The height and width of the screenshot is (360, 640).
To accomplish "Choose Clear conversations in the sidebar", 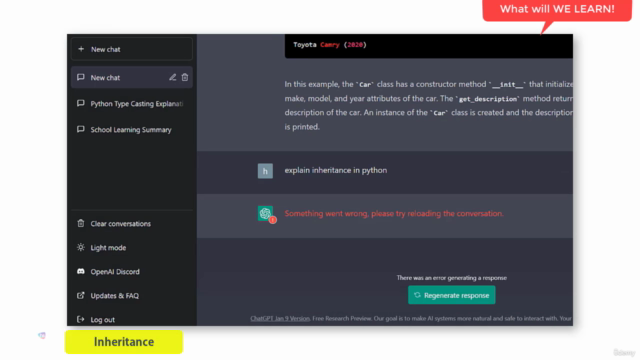I will (132, 224).
